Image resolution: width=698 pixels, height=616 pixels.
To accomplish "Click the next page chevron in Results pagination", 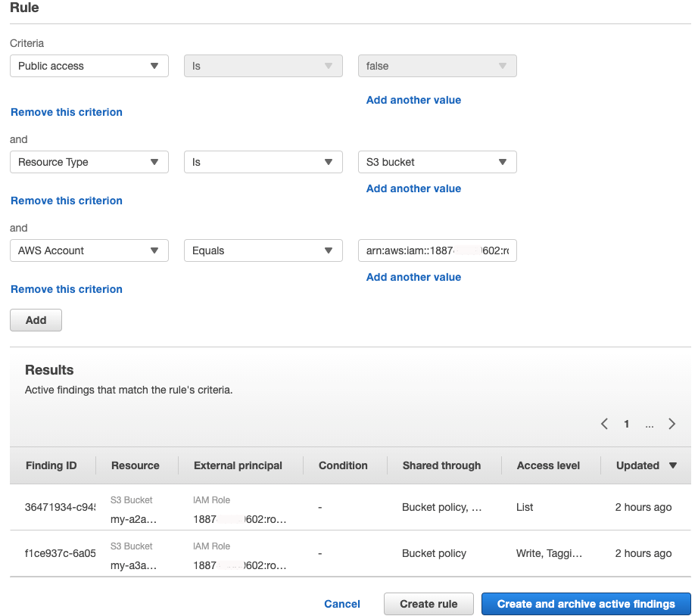I will pos(672,424).
